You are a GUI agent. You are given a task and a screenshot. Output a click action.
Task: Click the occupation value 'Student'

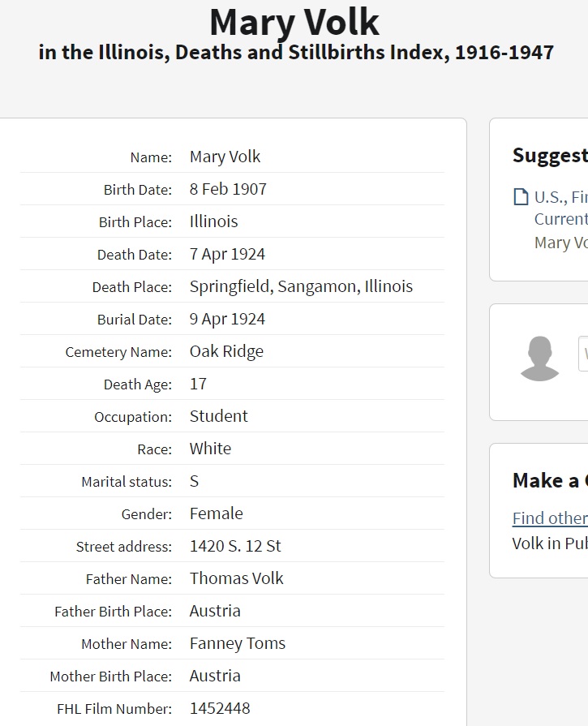pyautogui.click(x=218, y=416)
